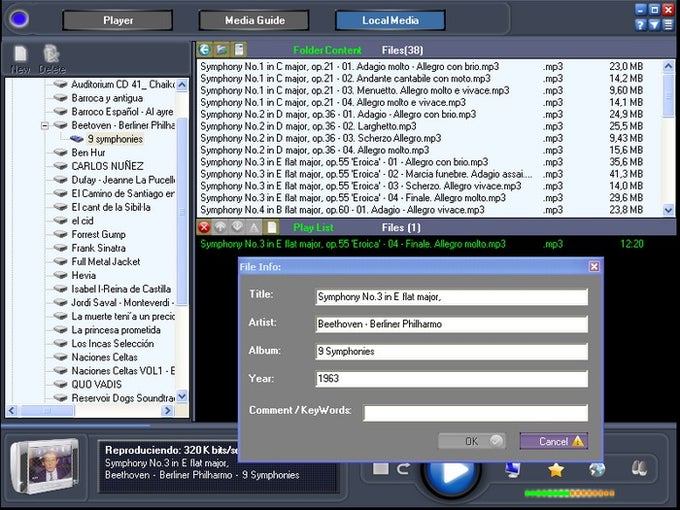Click the blank page icon in Play List toolbar
Screen dimensions: 680x510
(271, 227)
